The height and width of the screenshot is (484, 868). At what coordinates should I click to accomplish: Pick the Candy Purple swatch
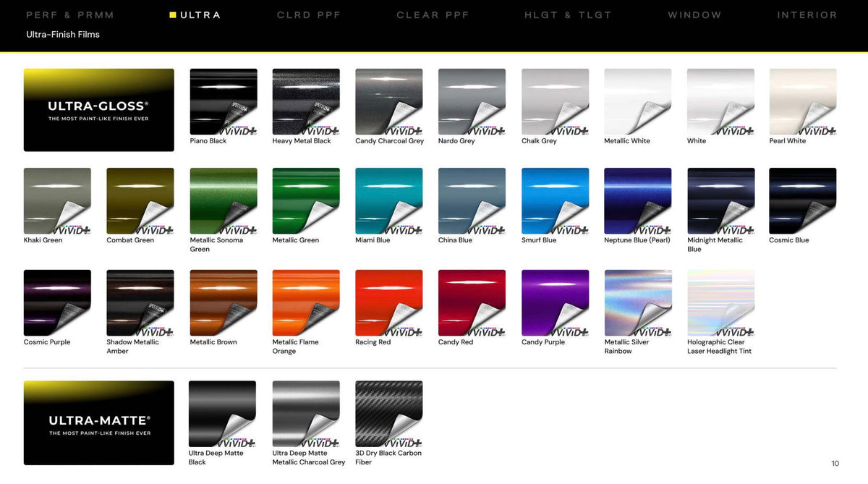pos(555,303)
